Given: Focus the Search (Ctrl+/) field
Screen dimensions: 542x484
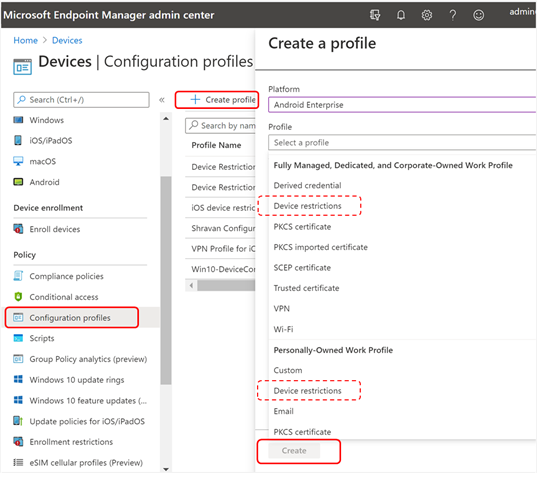Looking at the screenshot, I should (x=82, y=101).
